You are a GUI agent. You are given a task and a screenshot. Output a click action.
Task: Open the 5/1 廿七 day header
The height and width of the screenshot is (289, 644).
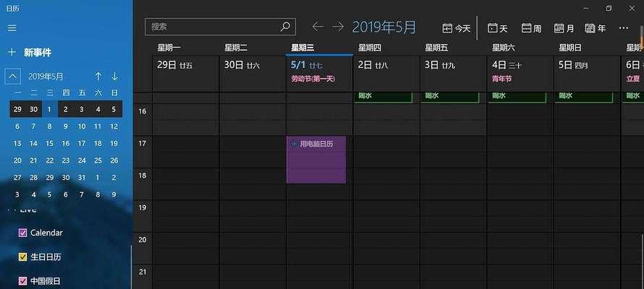click(x=307, y=65)
